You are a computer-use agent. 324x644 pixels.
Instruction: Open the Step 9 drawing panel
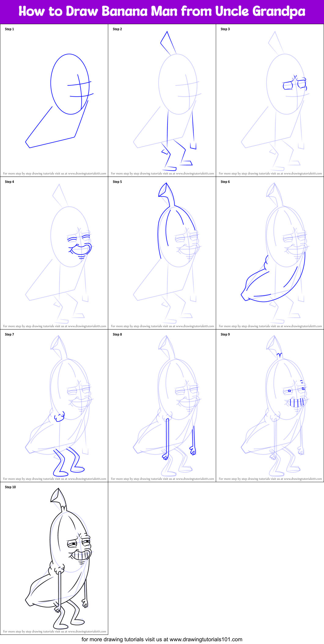(270, 406)
